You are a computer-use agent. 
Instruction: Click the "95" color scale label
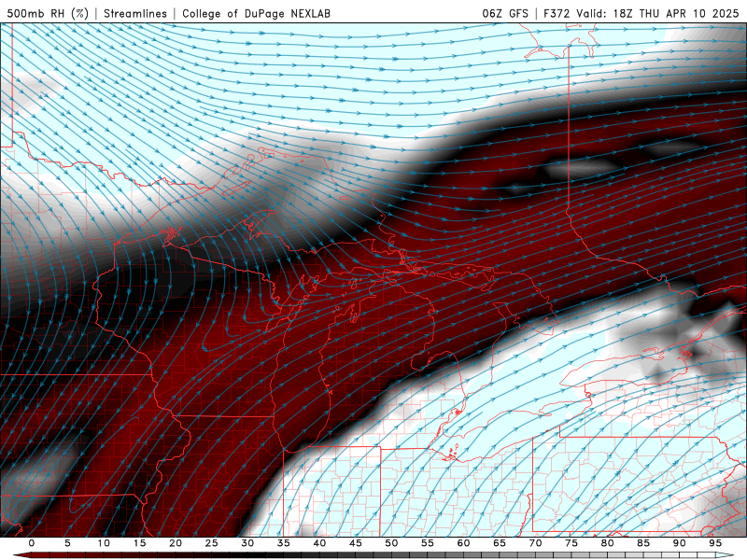(x=715, y=543)
